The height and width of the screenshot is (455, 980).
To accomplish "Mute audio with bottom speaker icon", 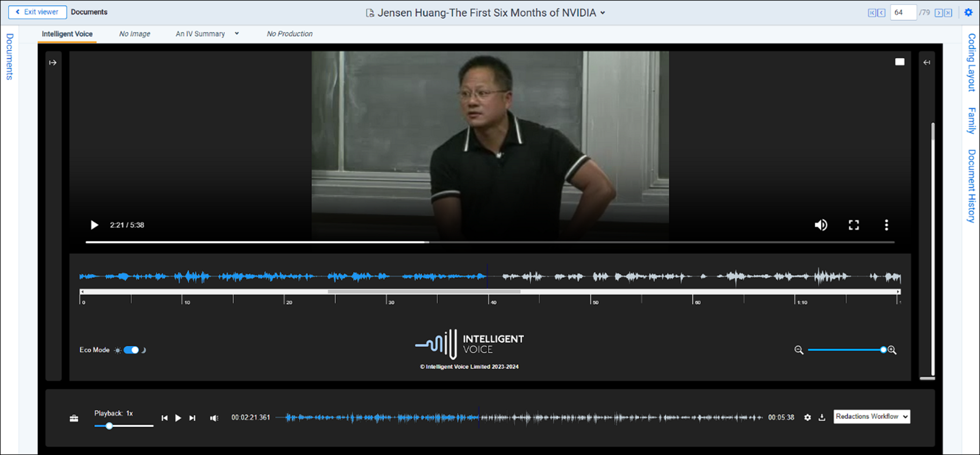I will pos(214,418).
